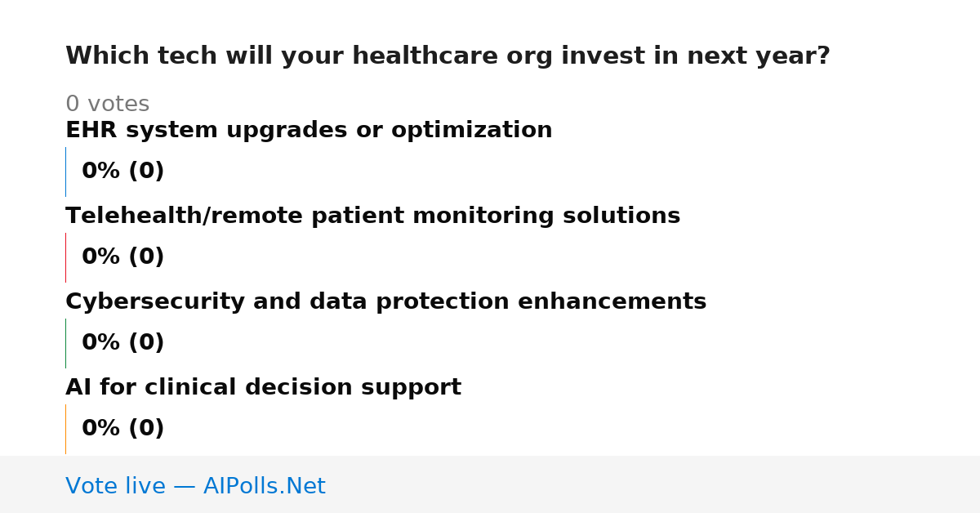Click the 0% (0) result for EHR upgrades
The width and height of the screenshot is (980, 513).
[x=122, y=172]
